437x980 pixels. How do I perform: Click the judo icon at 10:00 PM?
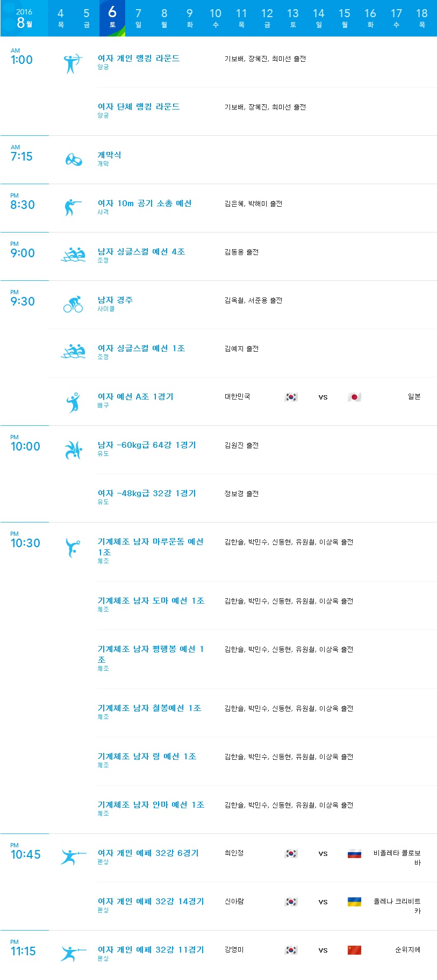click(x=73, y=450)
